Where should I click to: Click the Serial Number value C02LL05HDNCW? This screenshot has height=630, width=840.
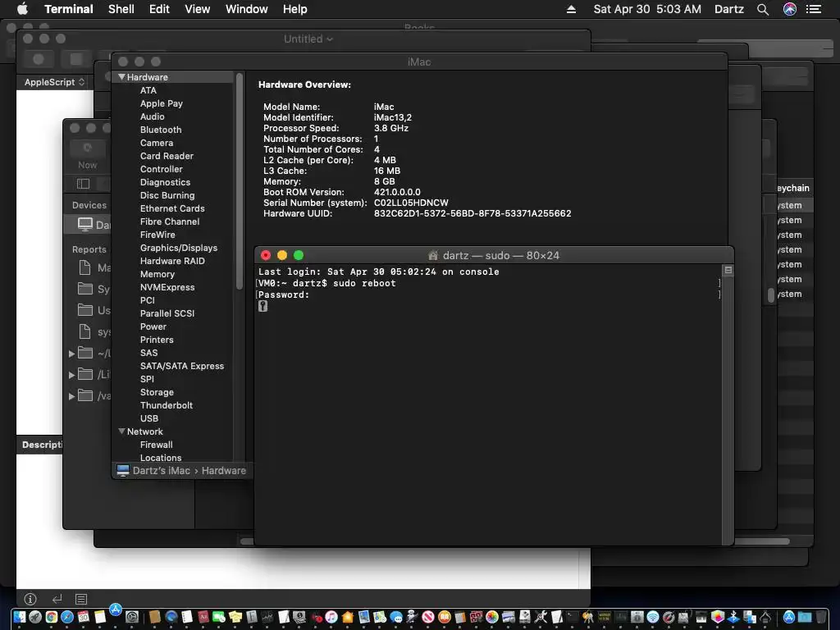tap(411, 203)
